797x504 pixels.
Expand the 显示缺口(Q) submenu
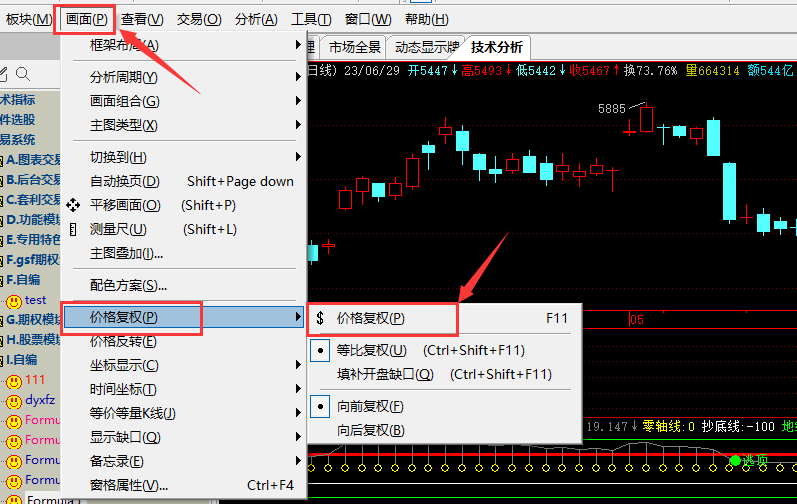[x=184, y=437]
